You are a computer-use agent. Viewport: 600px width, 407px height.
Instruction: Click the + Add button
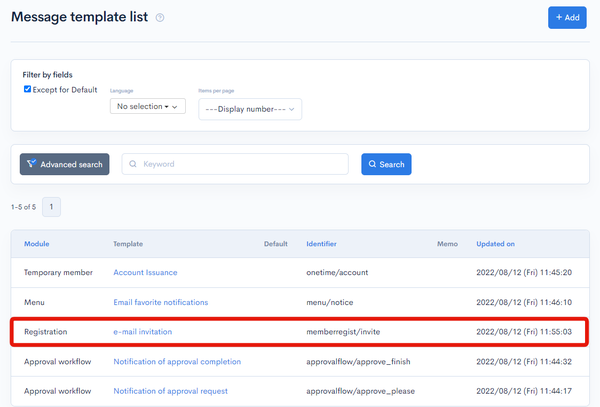pos(567,18)
